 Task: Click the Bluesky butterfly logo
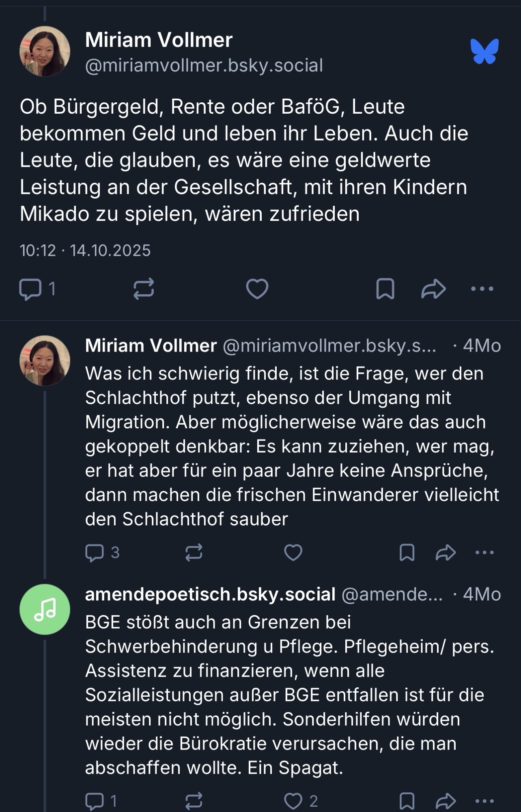point(484,51)
